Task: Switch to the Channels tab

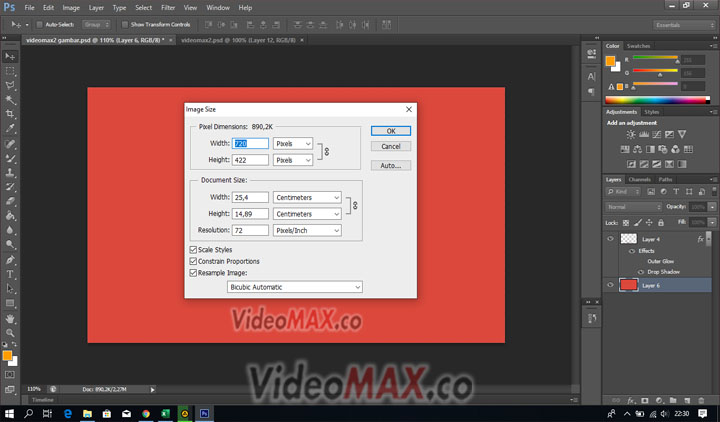Action: click(640, 180)
